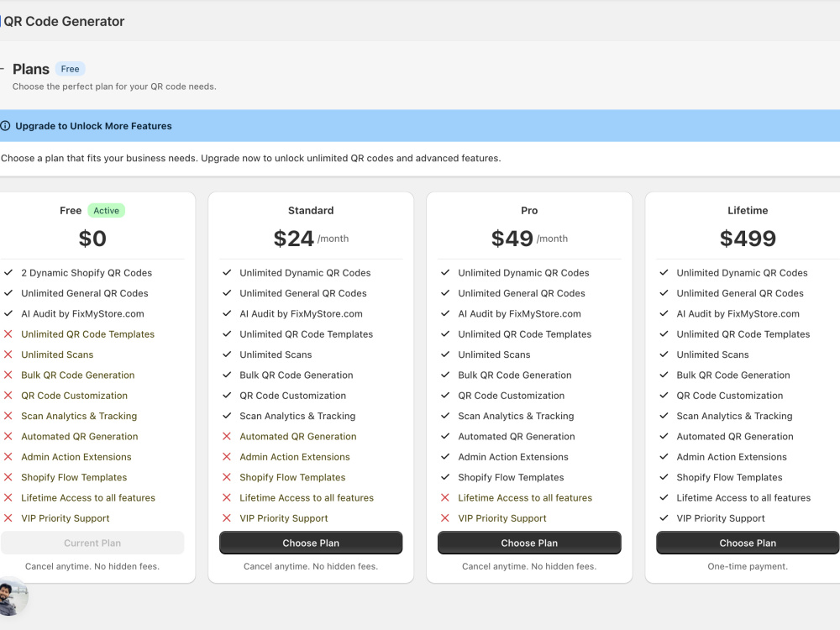
Task: Click Lifetime plan's Scan Analytics & Tracking text
Action: coord(734,417)
